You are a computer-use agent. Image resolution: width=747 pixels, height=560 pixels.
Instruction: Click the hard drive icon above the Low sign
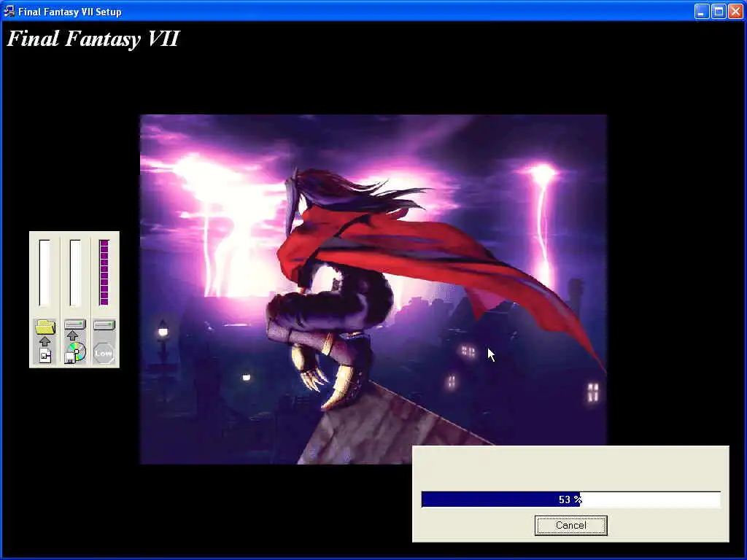point(104,324)
